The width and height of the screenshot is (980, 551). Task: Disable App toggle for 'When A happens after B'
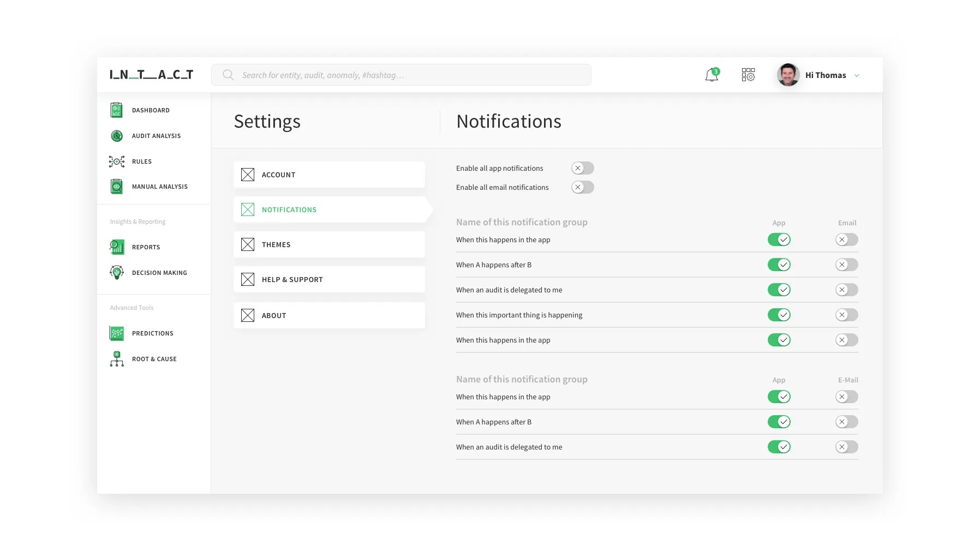779,265
